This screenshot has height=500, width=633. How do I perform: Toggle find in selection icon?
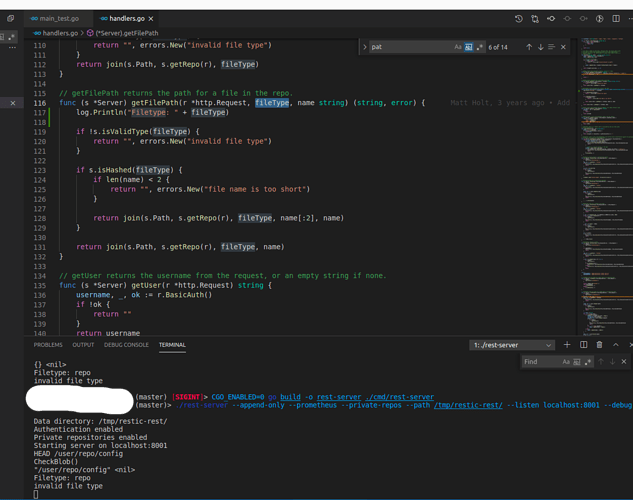tap(551, 47)
